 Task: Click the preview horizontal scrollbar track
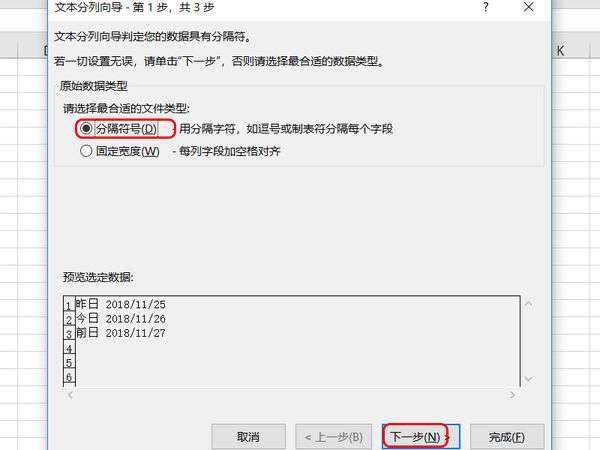pos(291,395)
